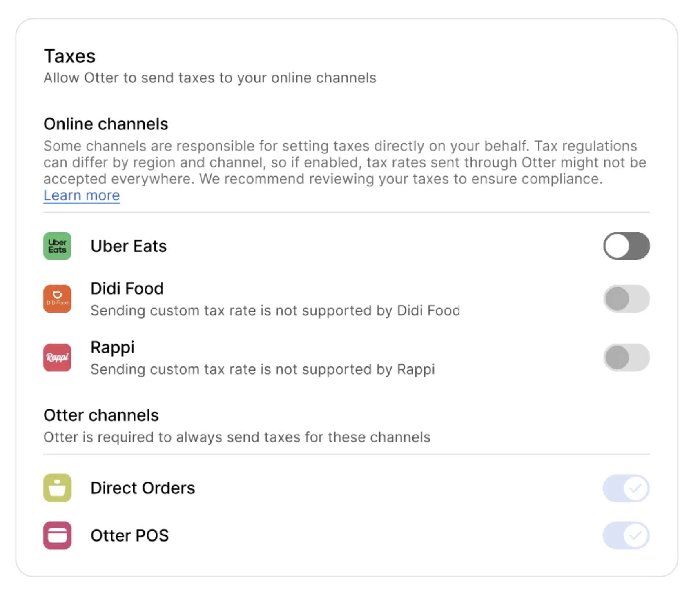Click the Taxes page heading
The height and width of the screenshot is (595, 700).
69,56
